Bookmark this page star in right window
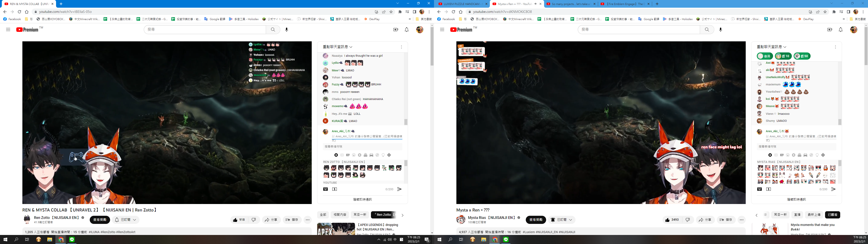This screenshot has height=244, width=868. point(825,12)
